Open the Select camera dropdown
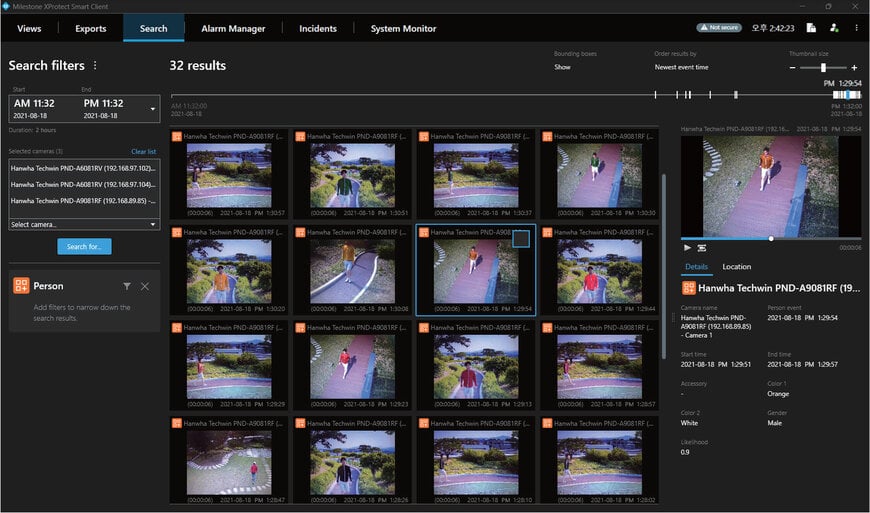 click(x=84, y=225)
